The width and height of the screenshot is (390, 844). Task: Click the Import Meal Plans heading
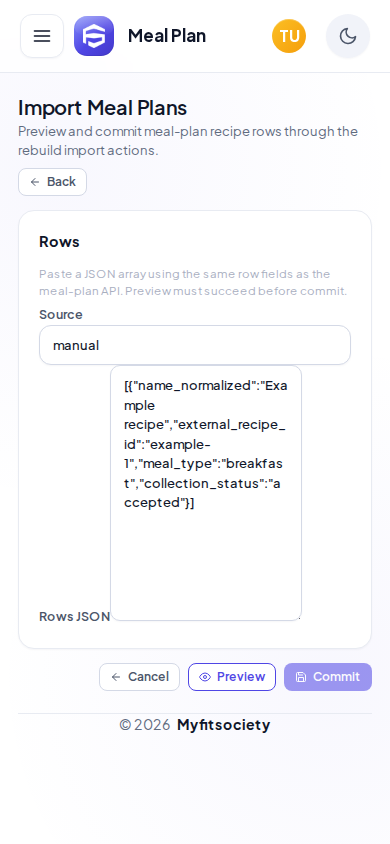(x=102, y=108)
